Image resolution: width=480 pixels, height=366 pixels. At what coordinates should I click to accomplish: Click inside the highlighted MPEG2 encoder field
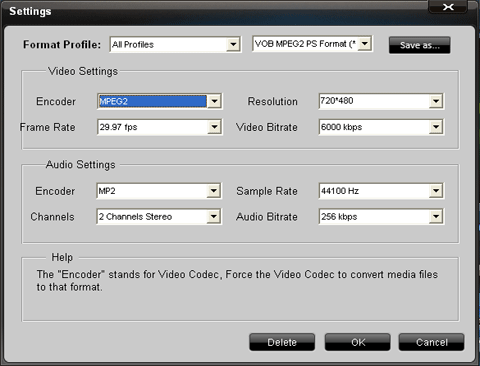pos(153,101)
